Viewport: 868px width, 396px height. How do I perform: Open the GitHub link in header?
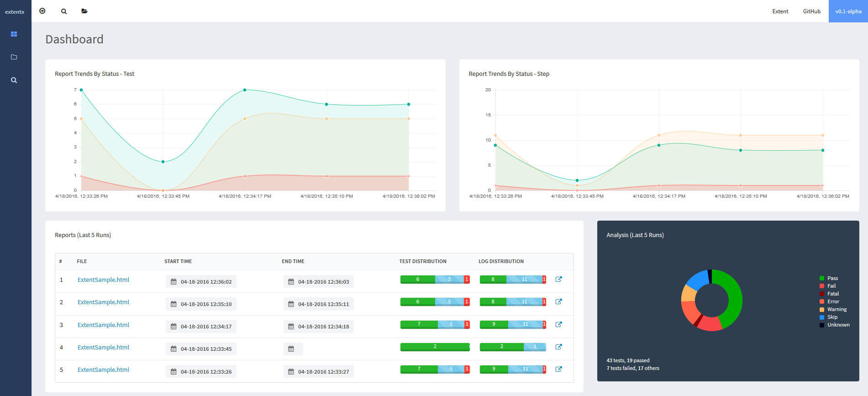(x=811, y=11)
